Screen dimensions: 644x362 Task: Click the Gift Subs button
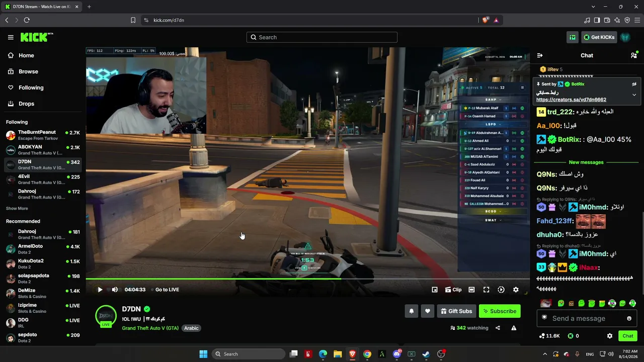pos(456,311)
